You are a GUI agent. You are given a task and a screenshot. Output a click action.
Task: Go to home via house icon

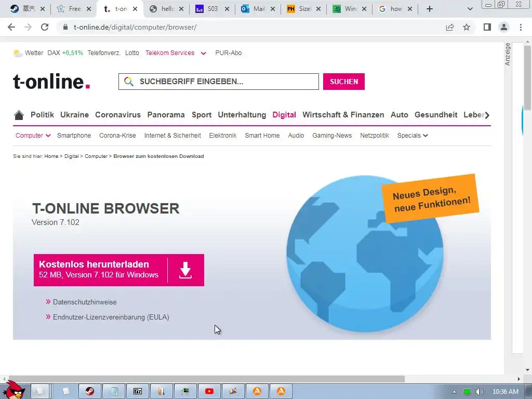pos(19,115)
